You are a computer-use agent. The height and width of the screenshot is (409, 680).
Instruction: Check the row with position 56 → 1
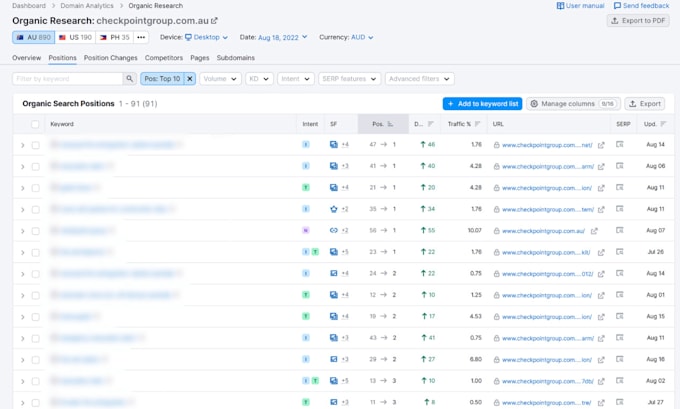pyautogui.click(x=36, y=231)
